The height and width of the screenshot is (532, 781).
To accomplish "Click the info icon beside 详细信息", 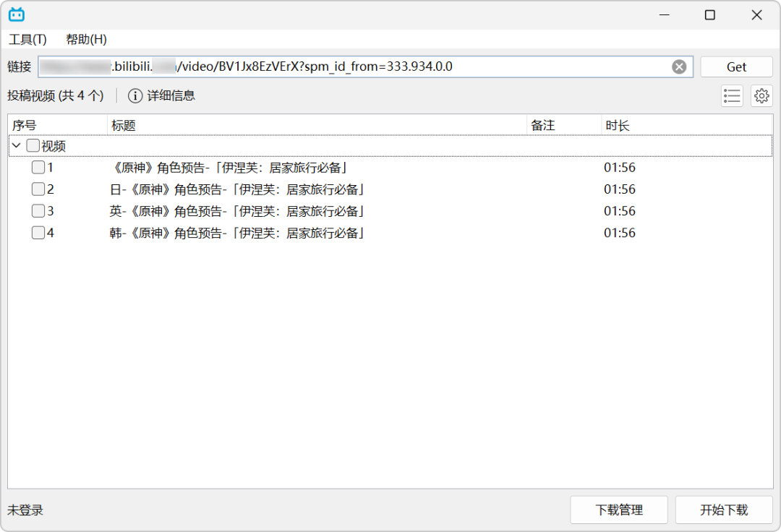I will click(x=135, y=95).
